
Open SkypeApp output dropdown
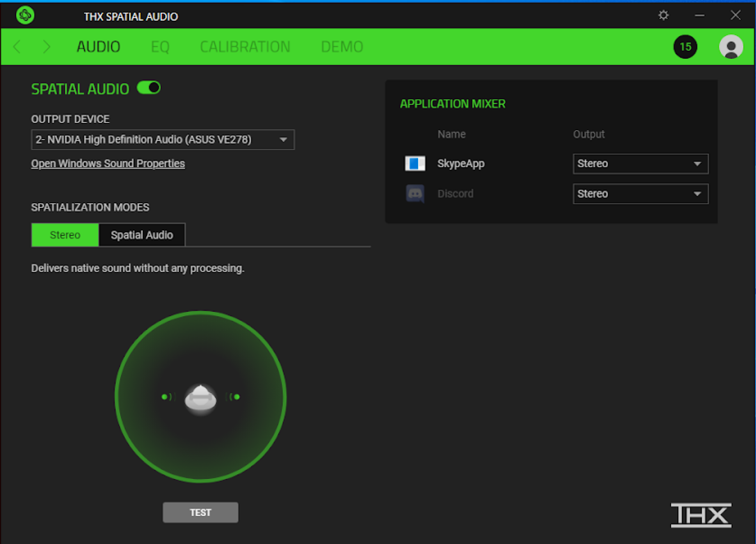640,163
